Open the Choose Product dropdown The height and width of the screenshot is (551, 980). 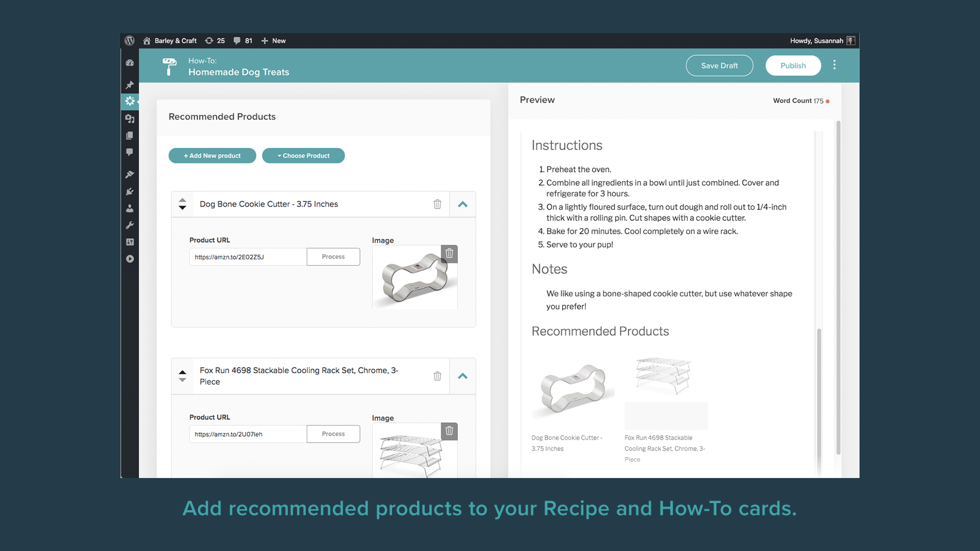point(303,156)
